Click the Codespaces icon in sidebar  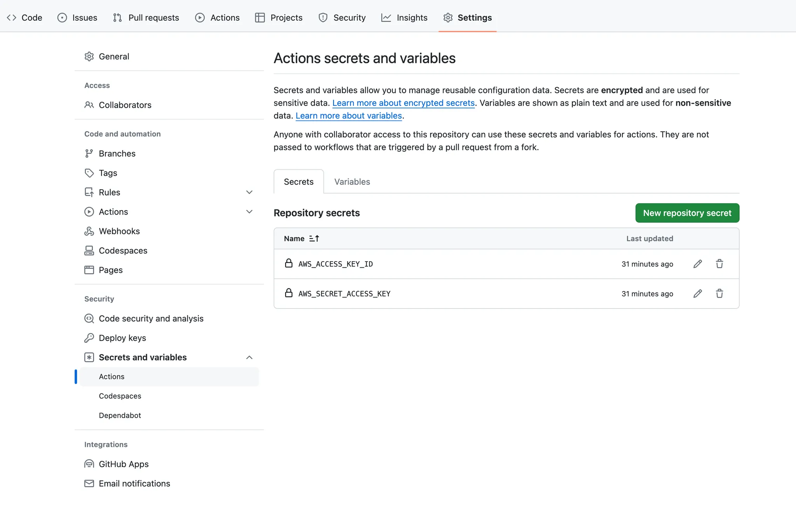pos(89,251)
